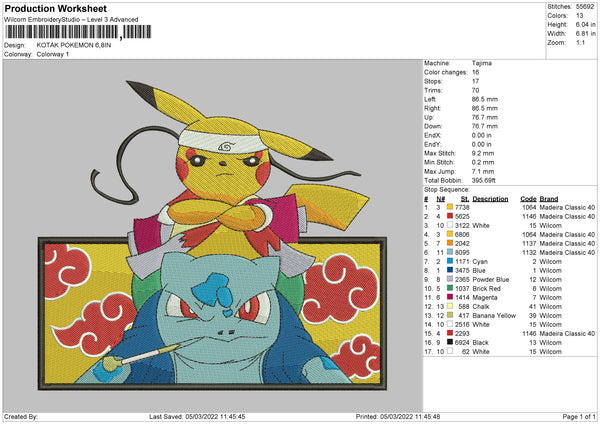Click the 'Page 1 of 1' indicator
This screenshot has height=424, width=600.
579,416
